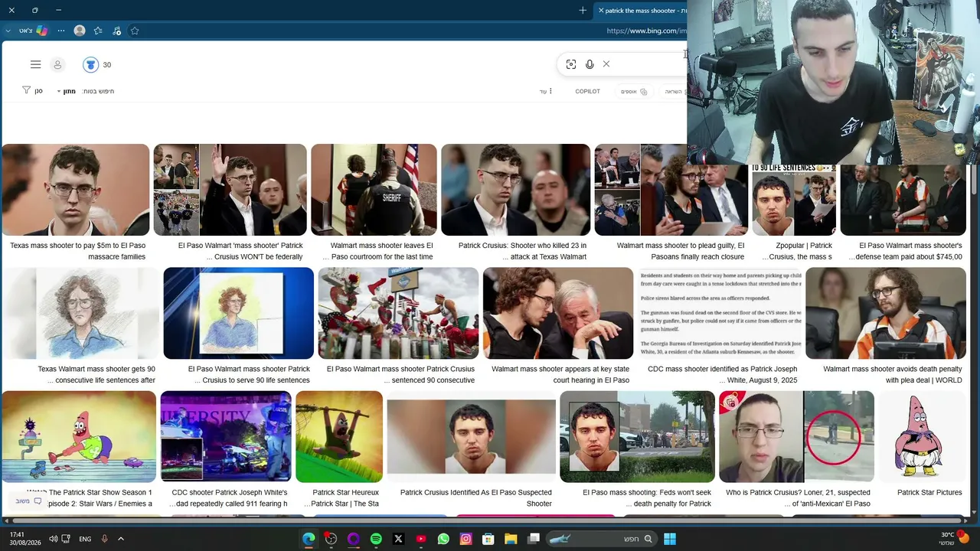Image resolution: width=980 pixels, height=551 pixels.
Task: Open 'Patrick Crusius: Shooter who killed 23' link
Action: [x=522, y=251]
